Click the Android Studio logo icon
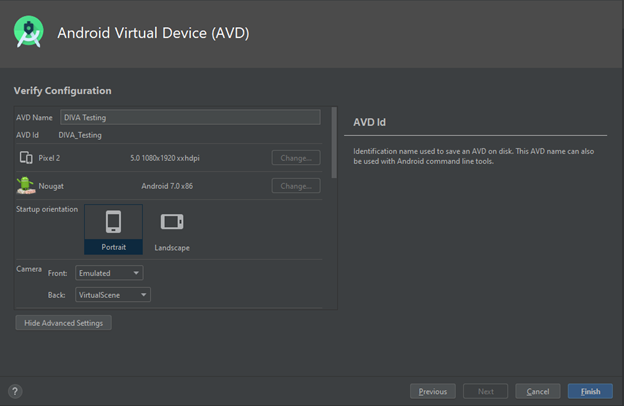 pos(28,32)
